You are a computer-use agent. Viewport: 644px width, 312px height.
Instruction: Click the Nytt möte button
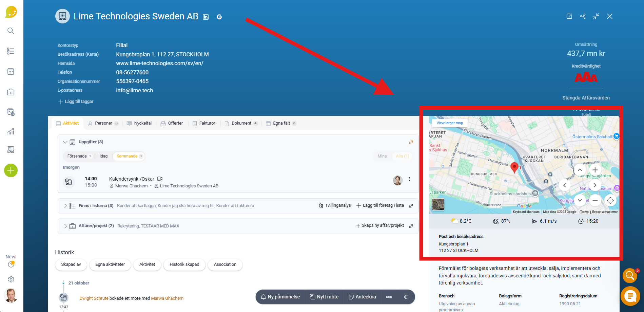pyautogui.click(x=324, y=297)
